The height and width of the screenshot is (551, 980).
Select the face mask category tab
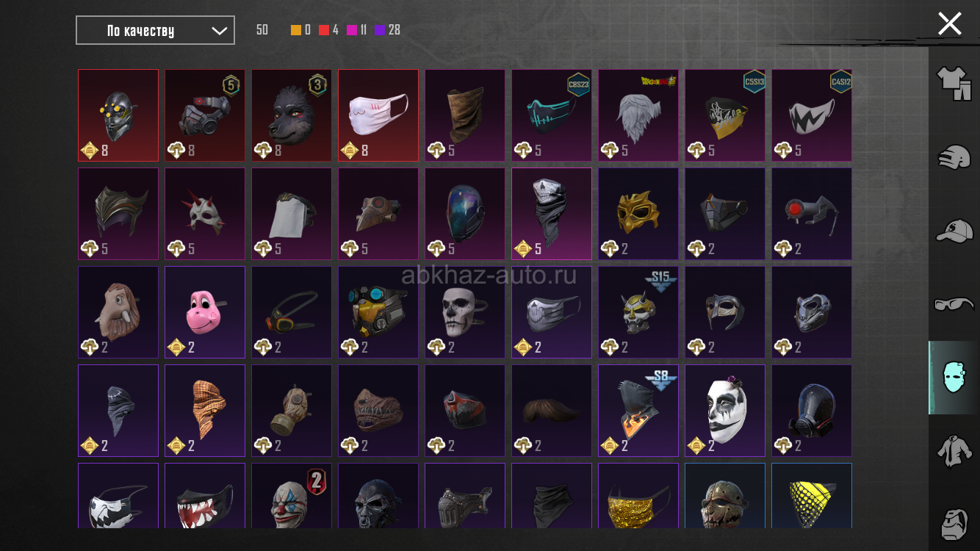point(954,377)
